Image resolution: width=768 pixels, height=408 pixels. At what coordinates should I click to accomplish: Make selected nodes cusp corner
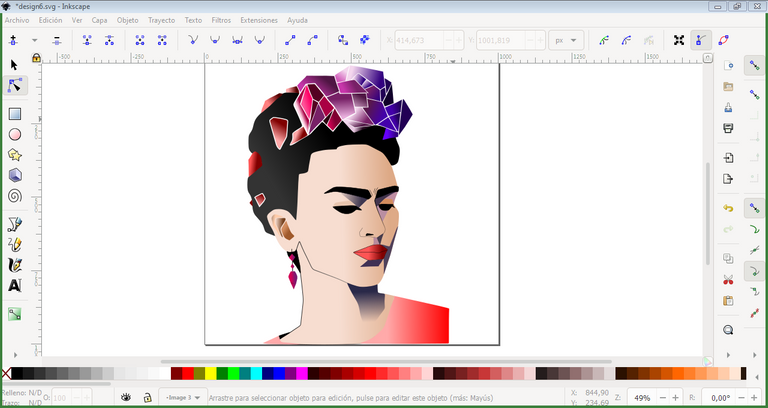point(193,40)
